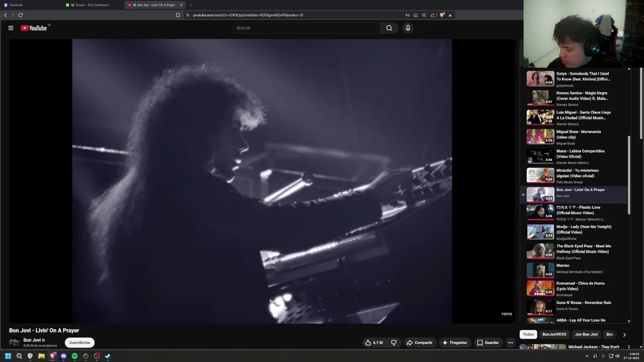Click the playlist panel scrollbar
The width and height of the screenshot is (644, 362).
click(x=629, y=175)
